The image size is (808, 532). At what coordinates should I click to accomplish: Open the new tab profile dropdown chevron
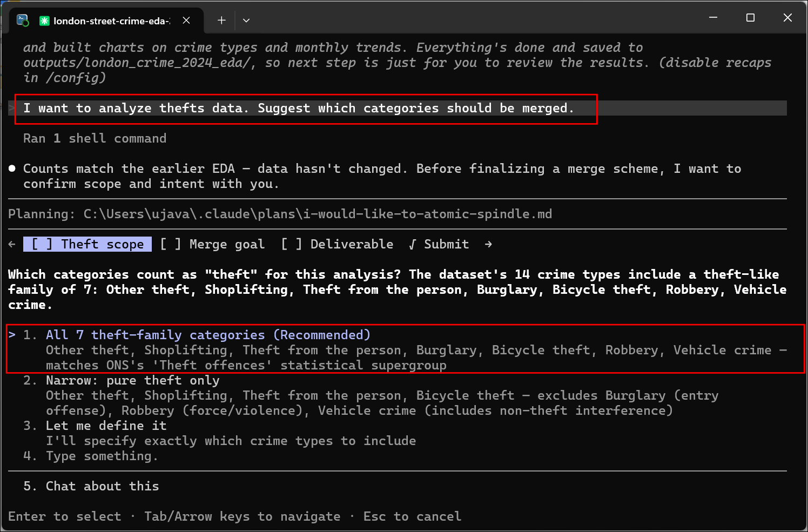(x=246, y=21)
